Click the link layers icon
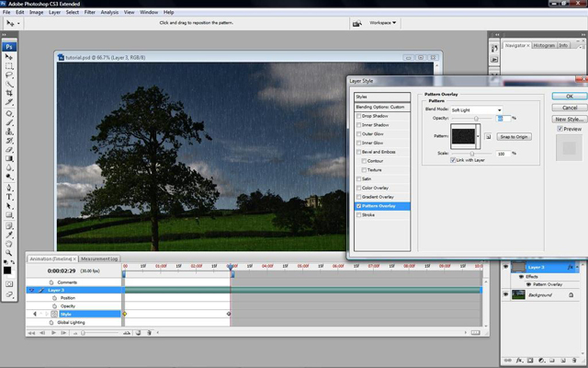The width and height of the screenshot is (588, 368). click(508, 360)
